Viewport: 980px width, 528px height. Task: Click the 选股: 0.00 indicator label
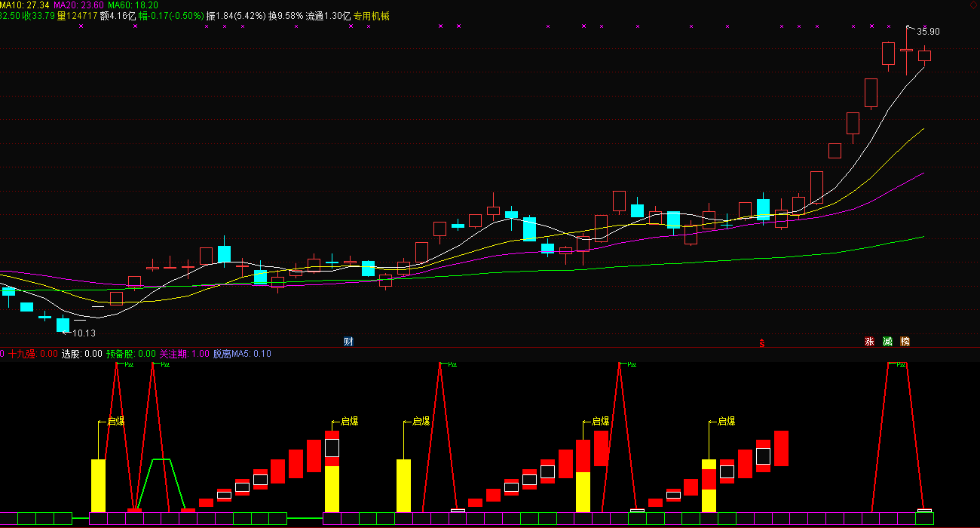tap(82, 354)
